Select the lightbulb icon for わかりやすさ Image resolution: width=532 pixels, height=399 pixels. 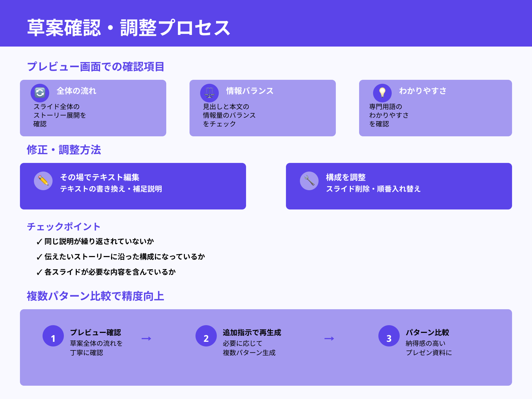[383, 92]
